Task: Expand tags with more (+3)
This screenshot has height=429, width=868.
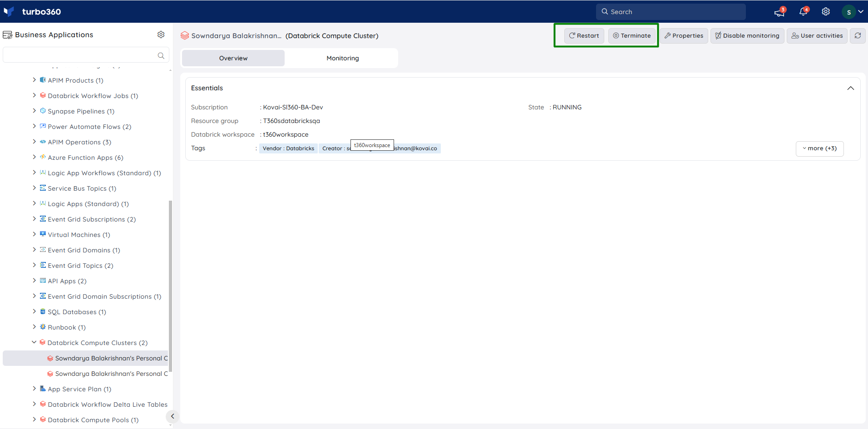Action: 819,148
